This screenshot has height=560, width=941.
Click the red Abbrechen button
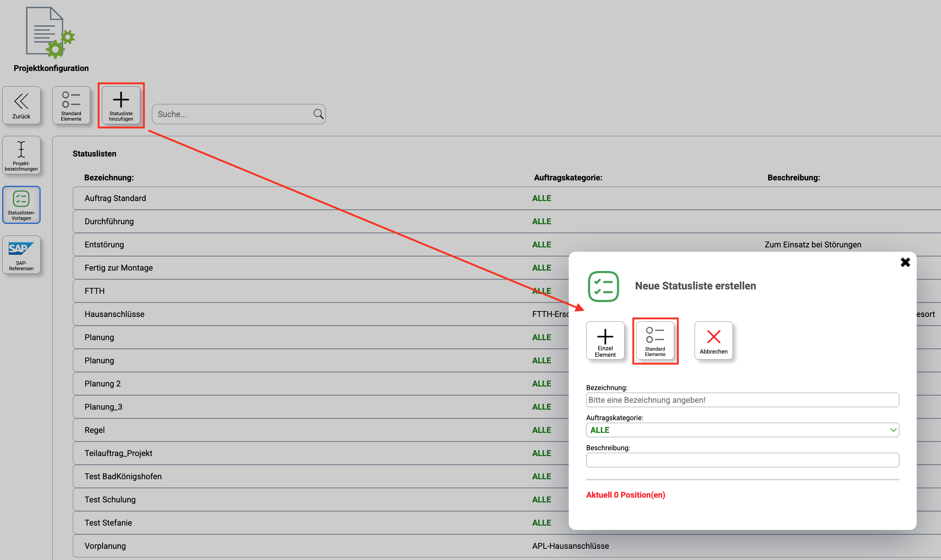713,340
